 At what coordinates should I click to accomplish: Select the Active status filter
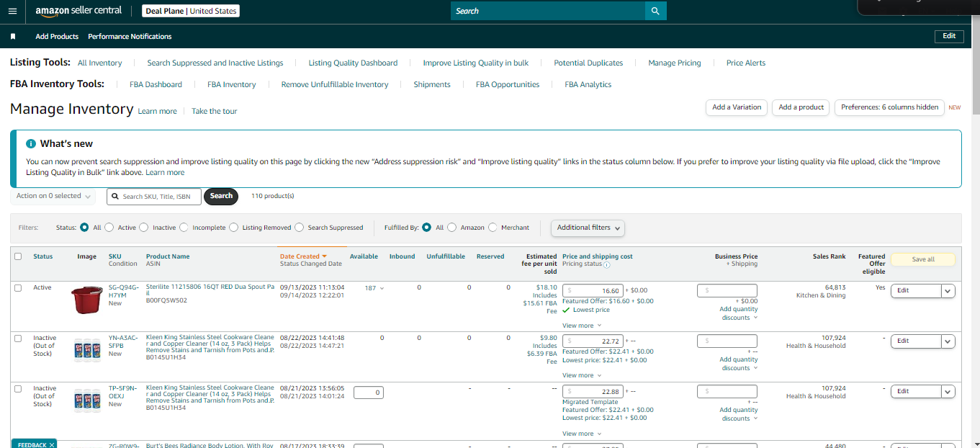click(x=109, y=228)
